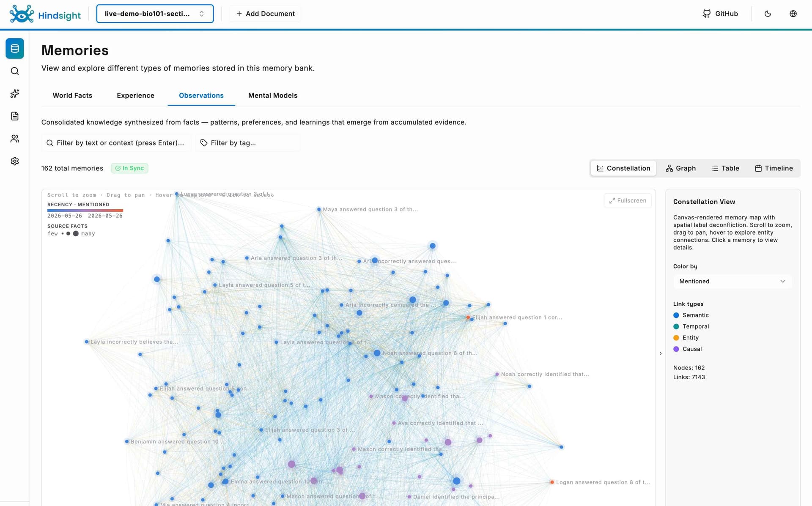Open the search sidebar icon
Image resolution: width=812 pixels, height=506 pixels.
(x=15, y=71)
